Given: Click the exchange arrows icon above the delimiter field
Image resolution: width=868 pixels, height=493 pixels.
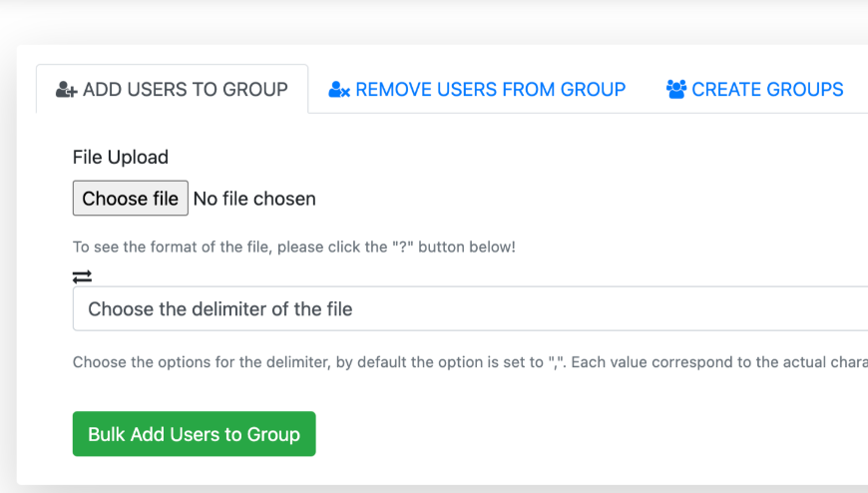Looking at the screenshot, I should tap(82, 276).
